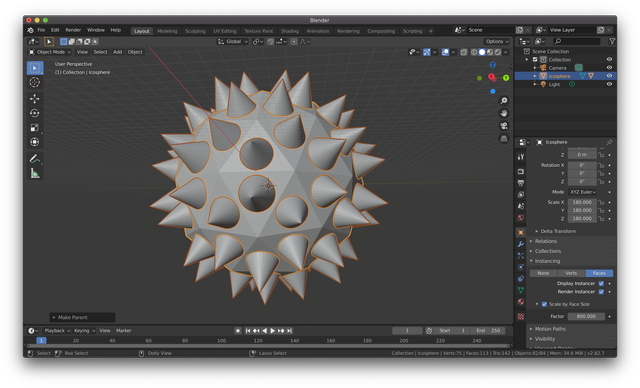Toggle the outliner filter funnel icon

pos(611,41)
